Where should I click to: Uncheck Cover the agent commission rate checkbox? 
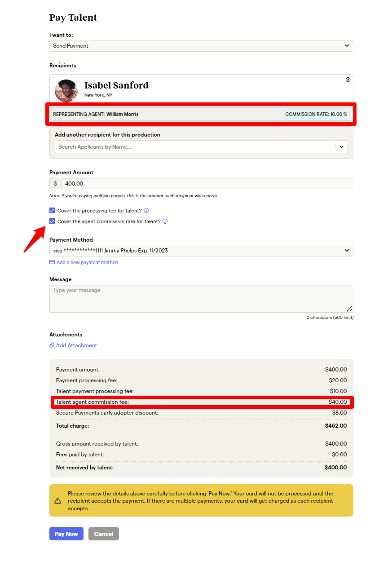52,221
